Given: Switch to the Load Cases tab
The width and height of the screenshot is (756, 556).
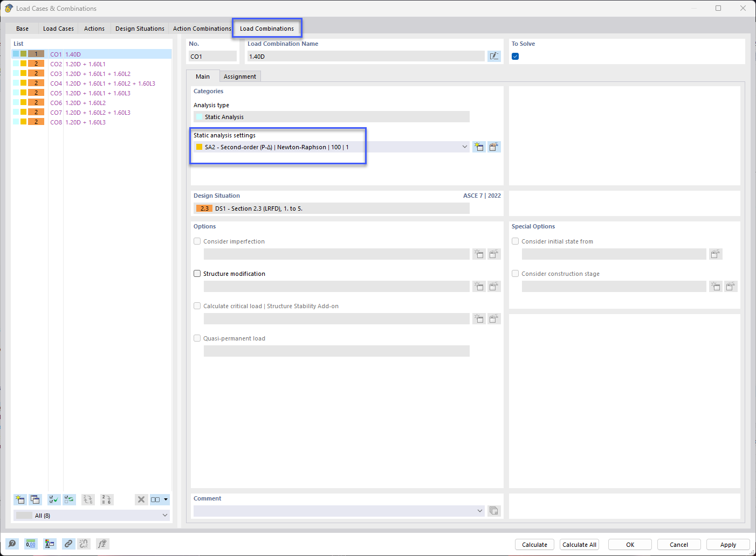Looking at the screenshot, I should [58, 29].
